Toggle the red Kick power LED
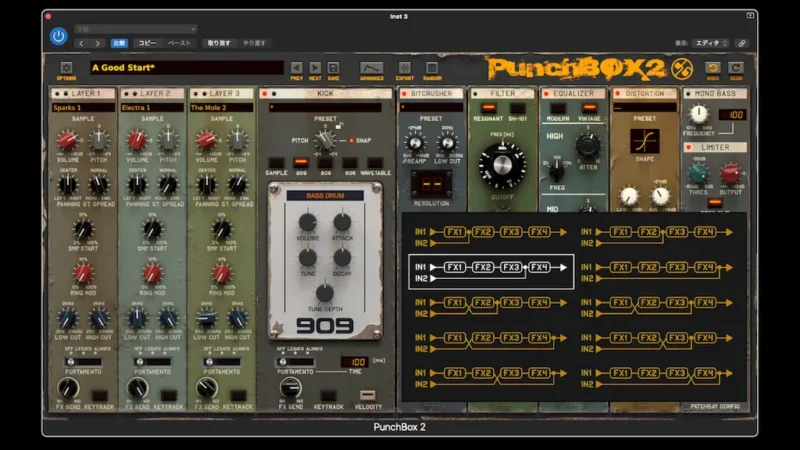Image resolution: width=800 pixels, height=450 pixels. 265,94
